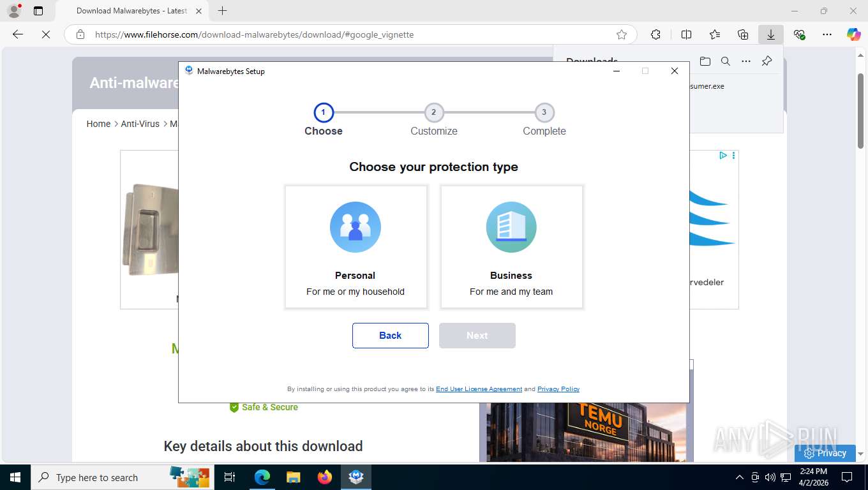Click the Safe & Secure label
Viewport: 868px width, 490px height.
270,407
